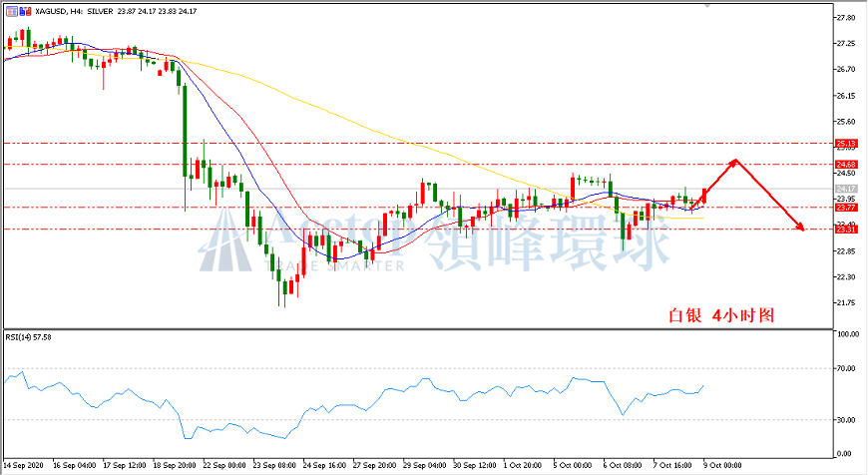Click the red 白银 4小时图 caption text
This screenshot has height=475, width=868.
pos(721,315)
